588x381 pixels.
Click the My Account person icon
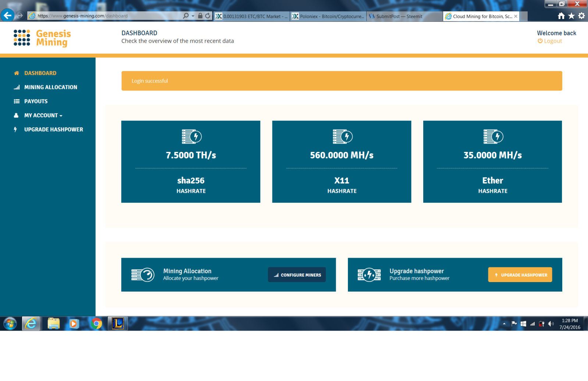(16, 115)
